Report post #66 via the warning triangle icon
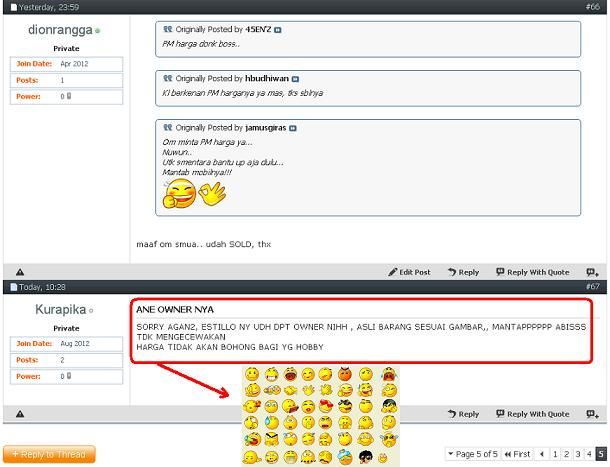The height and width of the screenshot is (467, 610). 20,272
